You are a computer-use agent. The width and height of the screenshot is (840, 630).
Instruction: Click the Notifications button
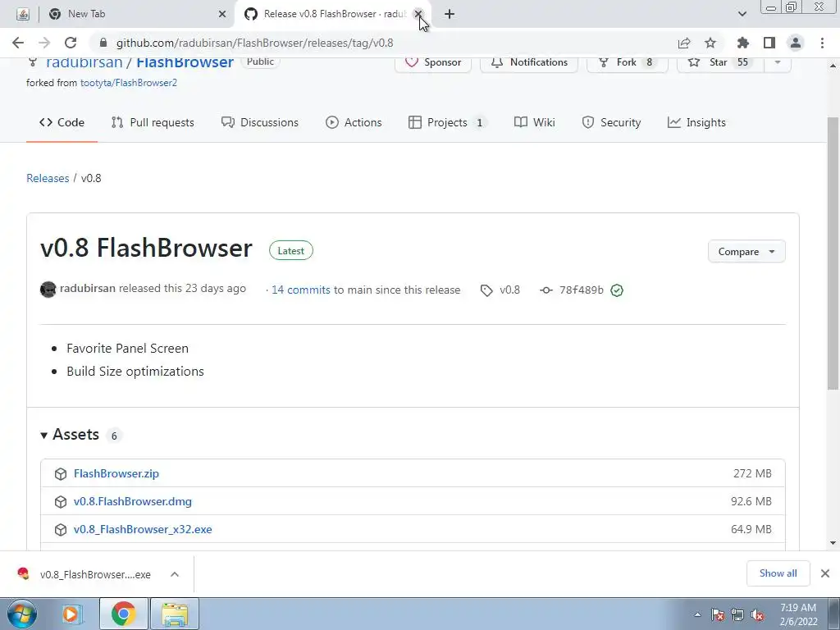point(529,62)
